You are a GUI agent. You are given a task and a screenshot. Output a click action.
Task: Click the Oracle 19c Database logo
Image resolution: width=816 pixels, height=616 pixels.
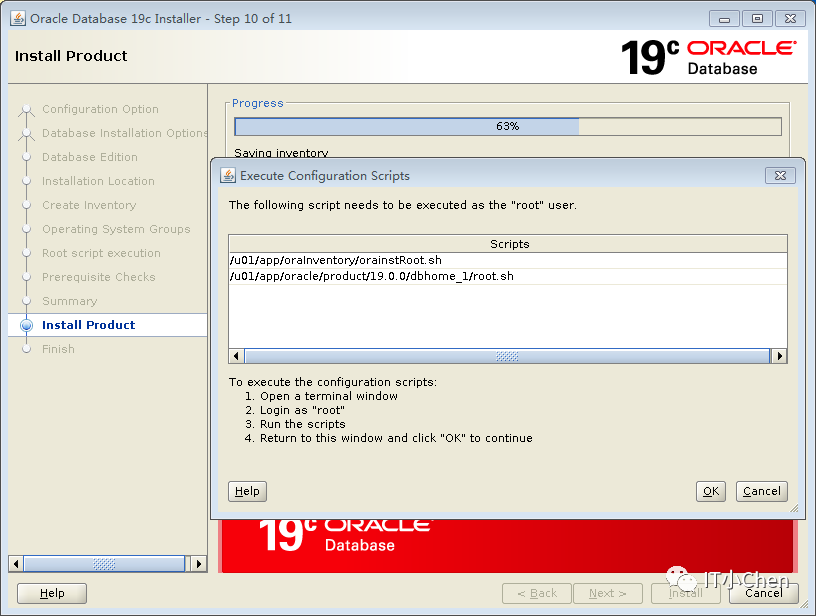tap(708, 57)
